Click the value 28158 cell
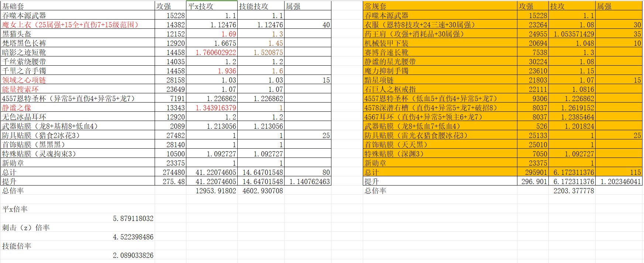This screenshot has width=644, height=263. [171, 80]
